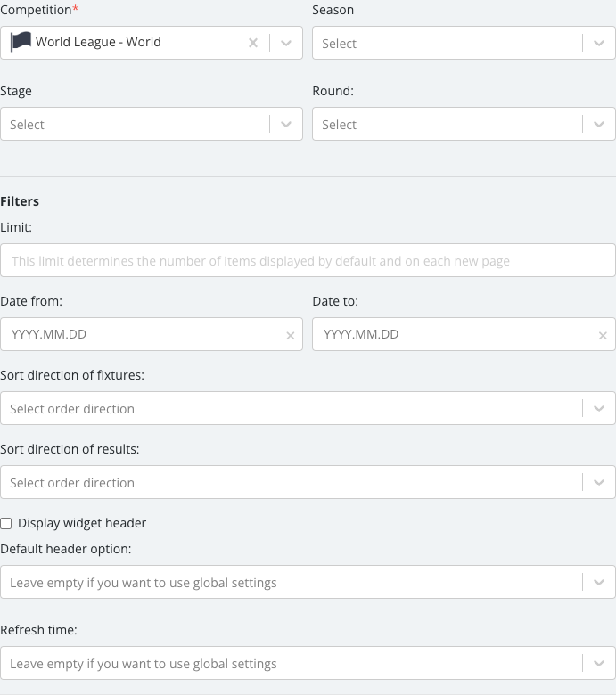
Task: Open Sort direction of results dropdown
Action: pyautogui.click(x=308, y=482)
